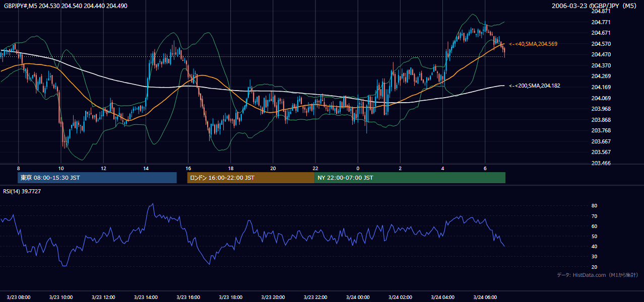Click the 3/23 14:00 time axis label
The height and width of the screenshot is (302, 644).
pyautogui.click(x=146, y=297)
